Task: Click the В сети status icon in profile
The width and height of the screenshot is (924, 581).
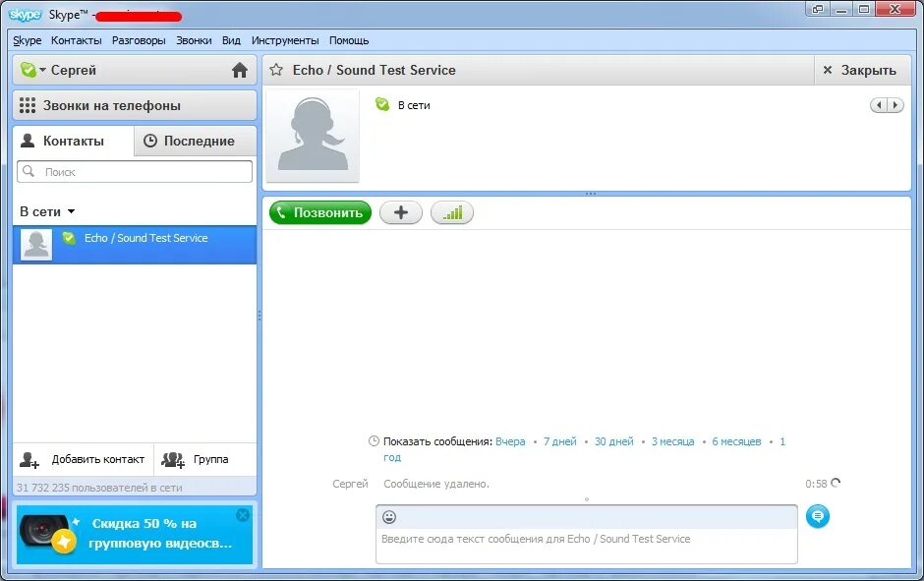Action: coord(381,104)
